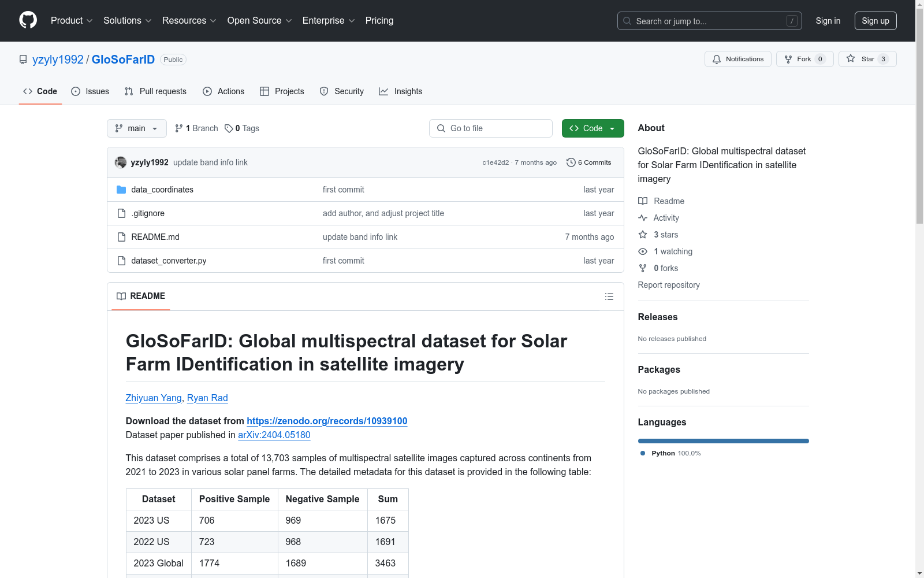This screenshot has width=924, height=578.
Task: Open the Issues tab
Action: [x=90, y=91]
